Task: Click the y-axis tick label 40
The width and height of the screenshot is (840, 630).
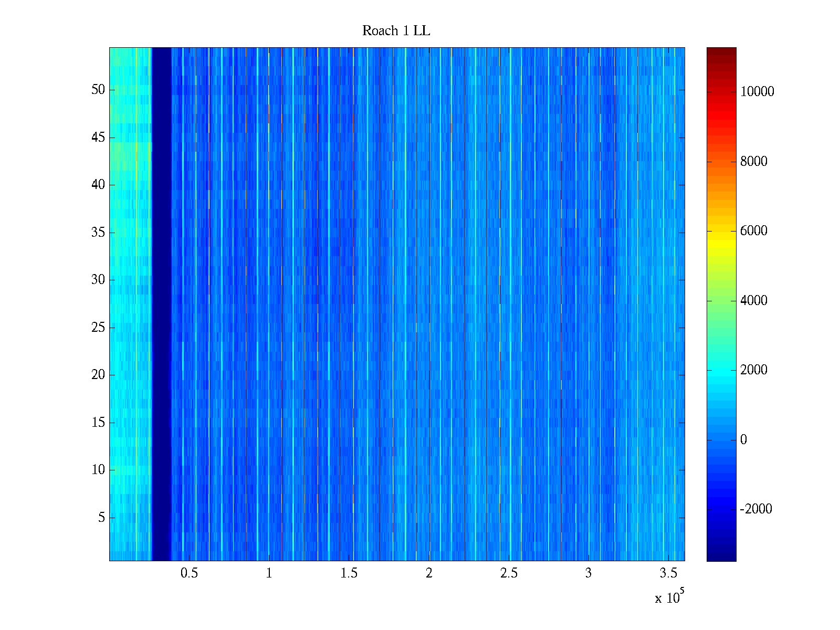Action: pos(98,185)
